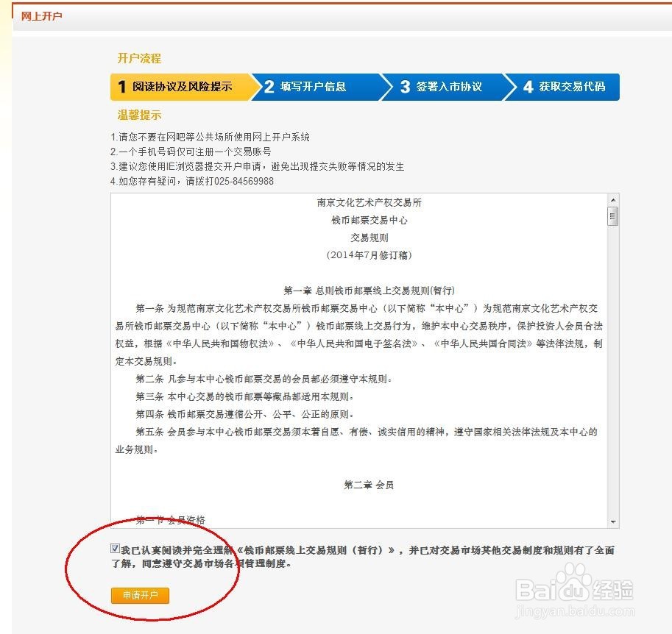Click the 第二章 会员 heading
The height and width of the screenshot is (634, 672).
pos(369,485)
